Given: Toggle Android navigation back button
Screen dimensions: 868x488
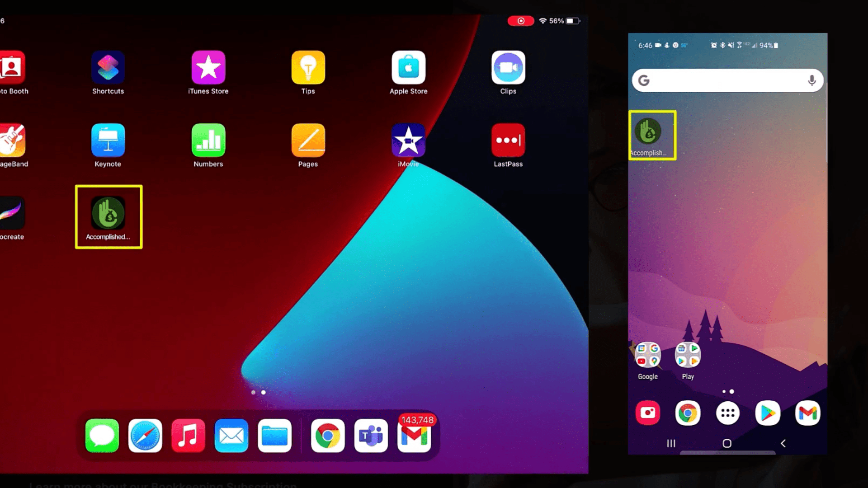Looking at the screenshot, I should pos(783,443).
